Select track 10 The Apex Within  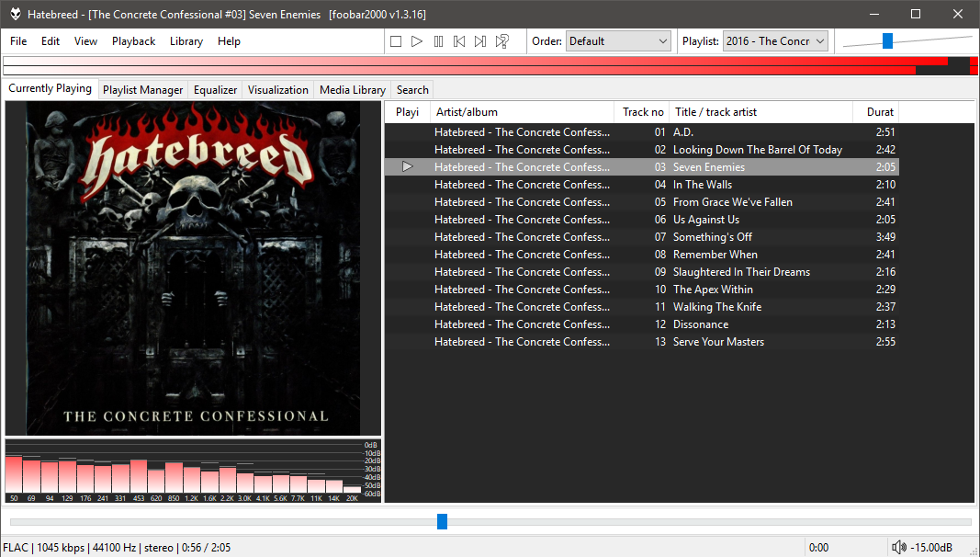point(642,290)
